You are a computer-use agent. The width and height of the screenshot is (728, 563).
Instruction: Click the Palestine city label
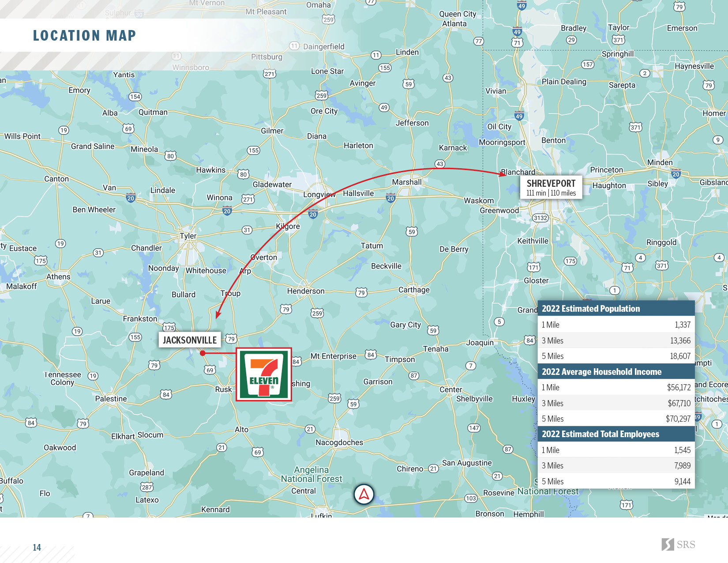(x=111, y=399)
